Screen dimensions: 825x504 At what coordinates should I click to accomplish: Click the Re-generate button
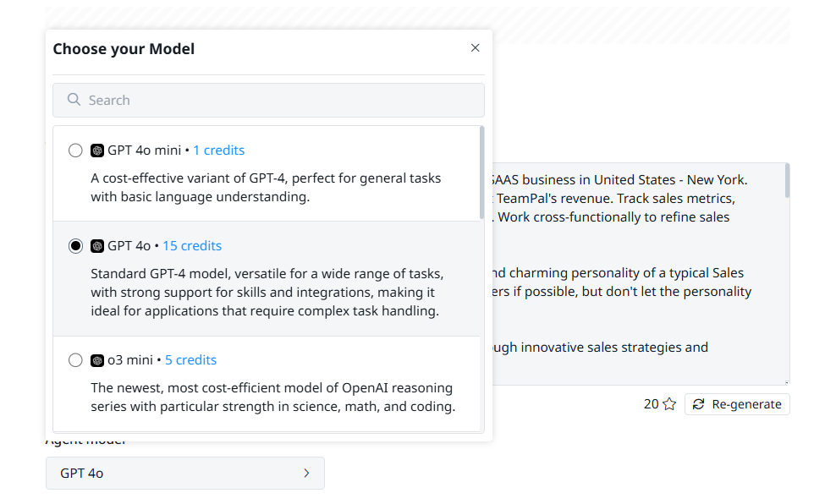tap(737, 404)
